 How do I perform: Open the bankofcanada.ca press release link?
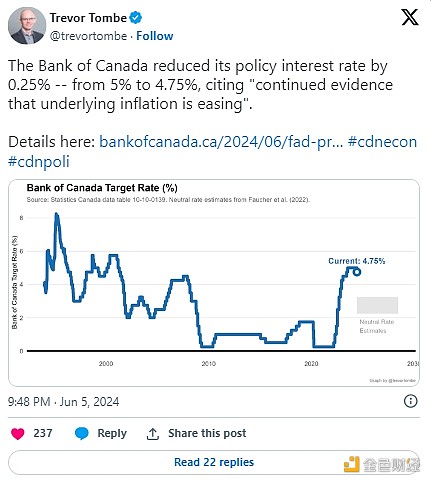pos(221,142)
